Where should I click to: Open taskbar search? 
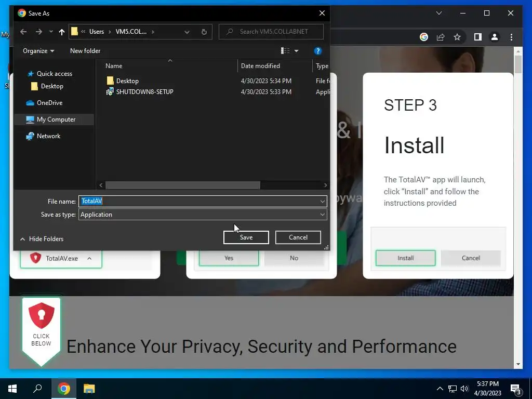37,389
